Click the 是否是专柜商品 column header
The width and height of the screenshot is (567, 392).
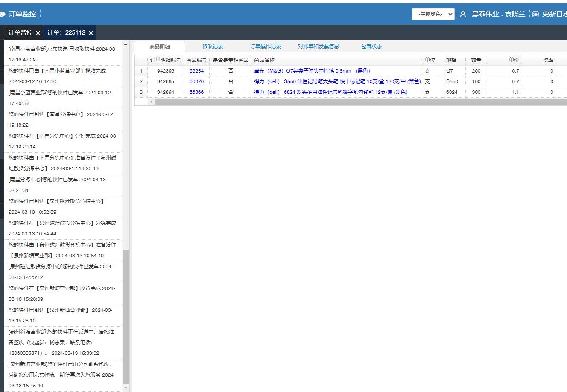[x=231, y=60]
